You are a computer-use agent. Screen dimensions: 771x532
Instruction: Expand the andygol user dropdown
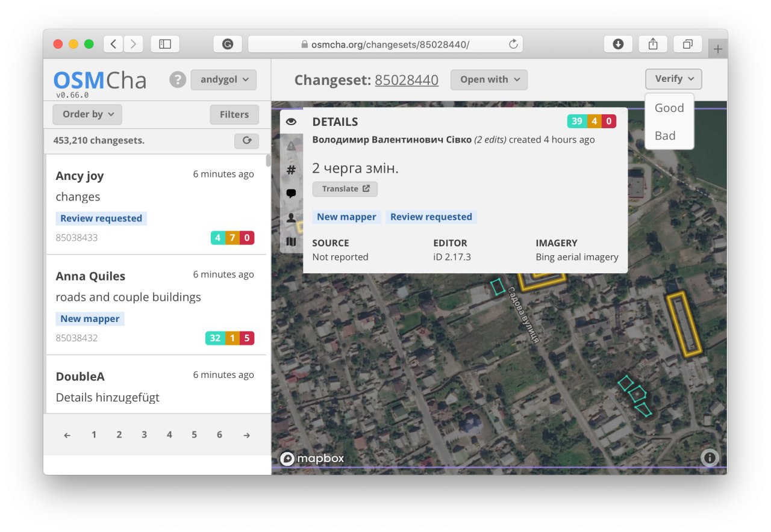(223, 79)
